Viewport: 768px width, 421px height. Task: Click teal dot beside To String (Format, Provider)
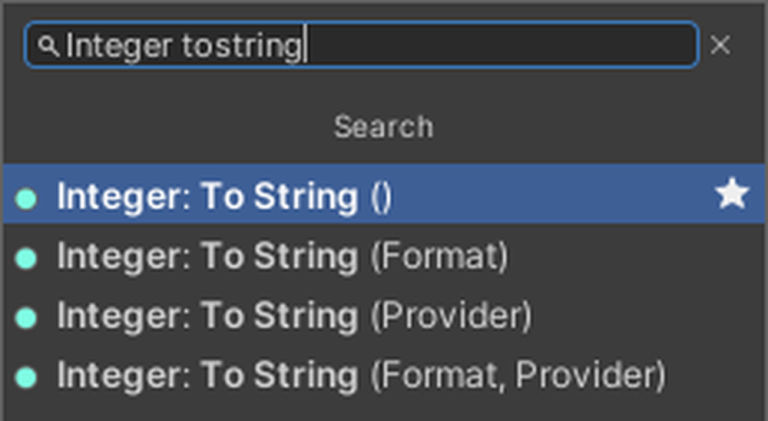(26, 377)
